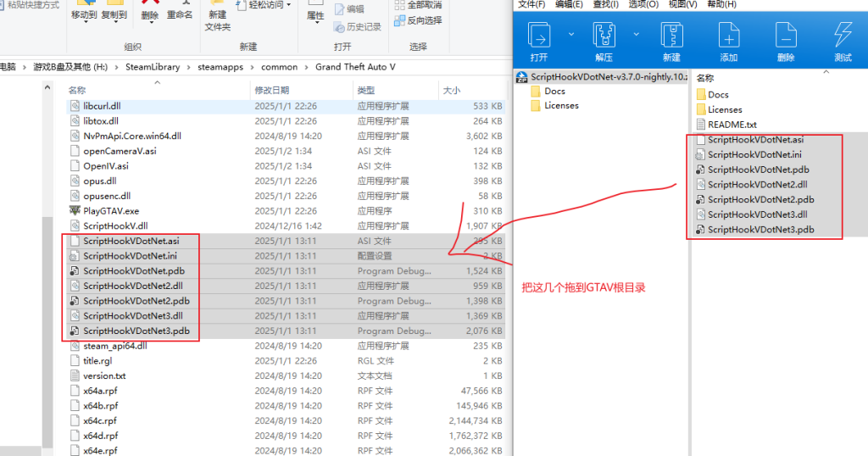
Task: Click the scroll-up arrow of Explorer navigation pane
Action: (47, 87)
